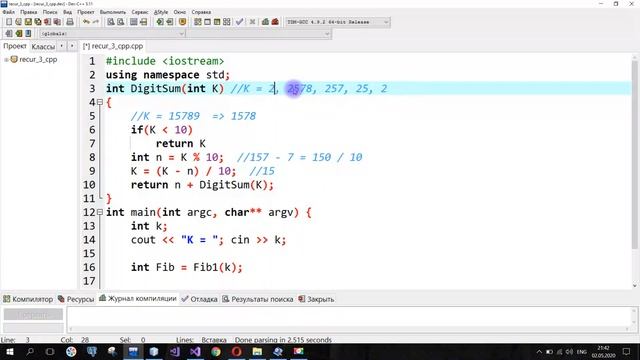Screen dimensions: 640x360
Task: Click the Stop Execution X icon
Action: 253,22
